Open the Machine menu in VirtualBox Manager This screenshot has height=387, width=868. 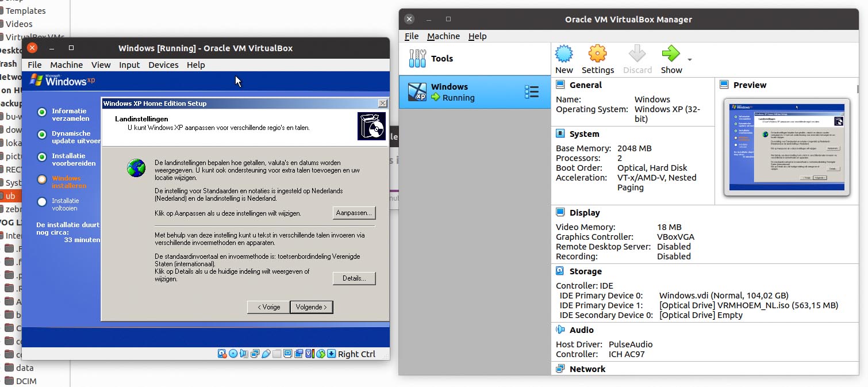click(443, 36)
